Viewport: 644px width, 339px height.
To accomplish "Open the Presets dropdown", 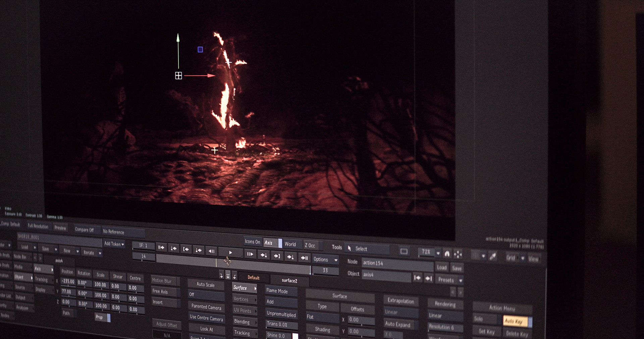I will [450, 280].
